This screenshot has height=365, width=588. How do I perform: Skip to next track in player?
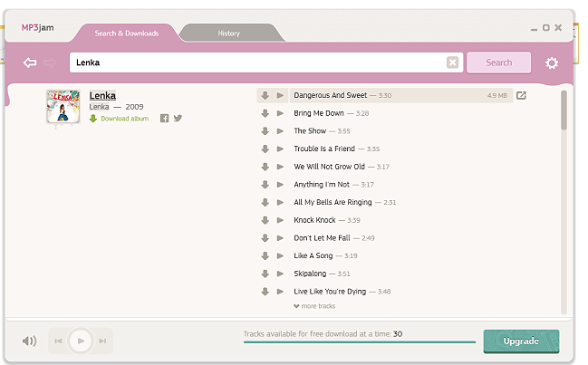(102, 341)
